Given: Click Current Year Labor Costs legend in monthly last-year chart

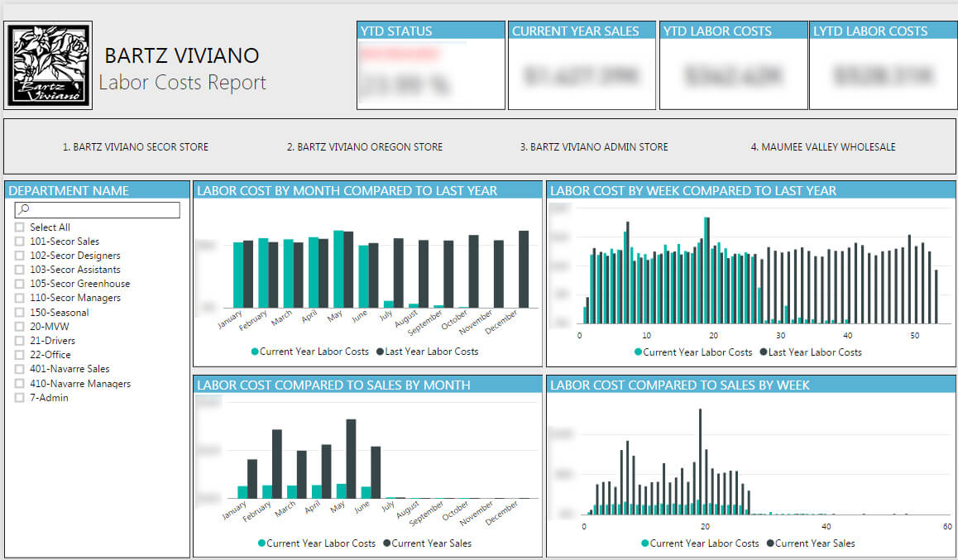Looking at the screenshot, I should click(309, 352).
